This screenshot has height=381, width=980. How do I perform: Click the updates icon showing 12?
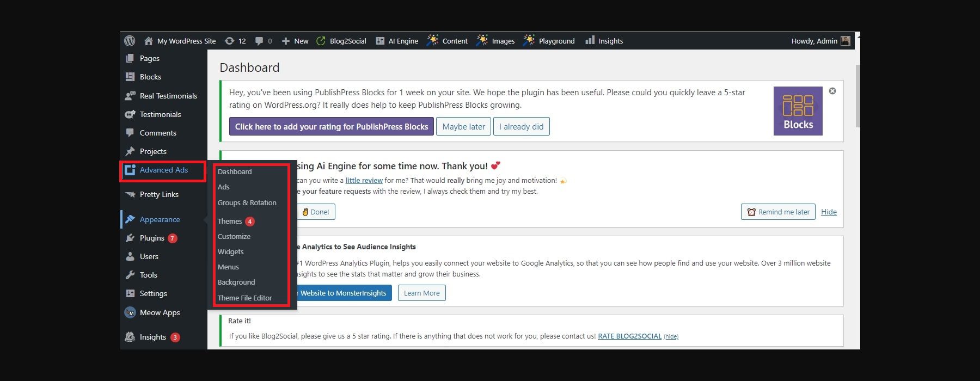(230, 41)
